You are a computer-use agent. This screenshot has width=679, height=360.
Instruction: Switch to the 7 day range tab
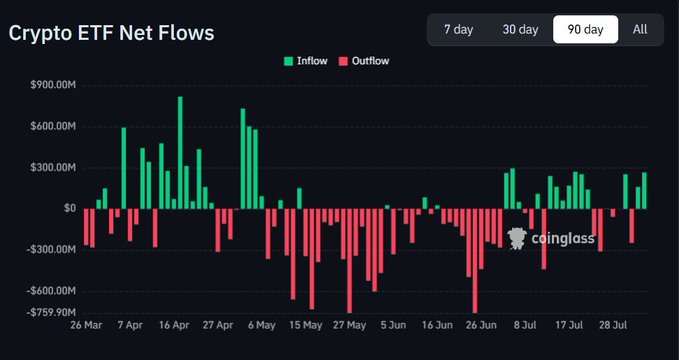pyautogui.click(x=458, y=29)
